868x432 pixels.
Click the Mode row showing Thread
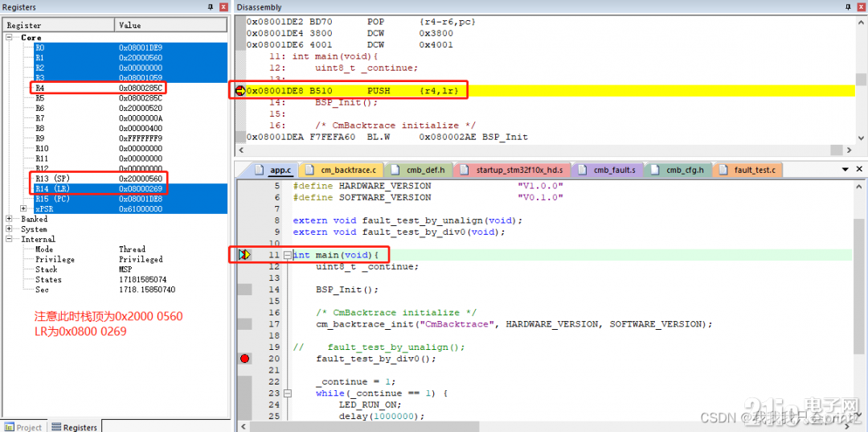click(130, 249)
